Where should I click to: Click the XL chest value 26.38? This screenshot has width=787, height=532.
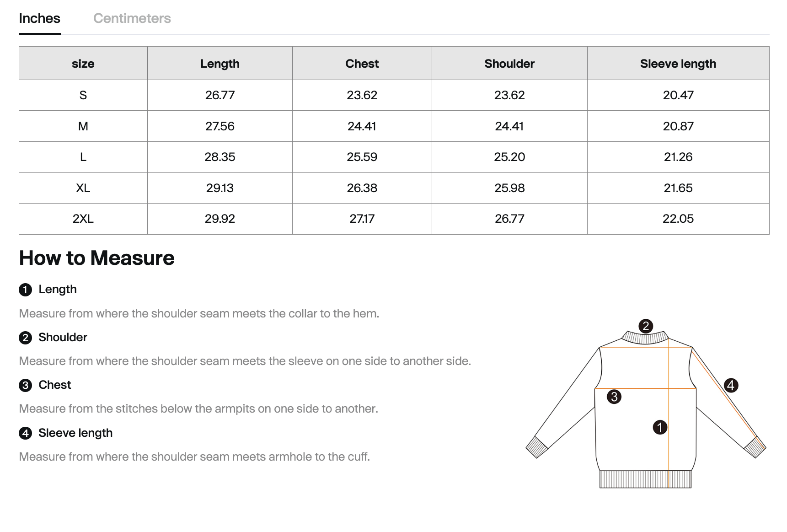362,188
